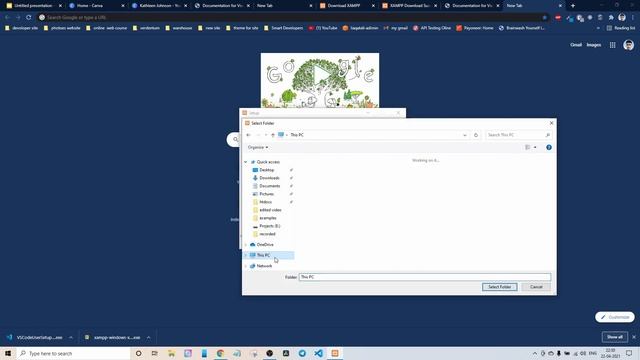Click the Select Folder button

point(499,287)
